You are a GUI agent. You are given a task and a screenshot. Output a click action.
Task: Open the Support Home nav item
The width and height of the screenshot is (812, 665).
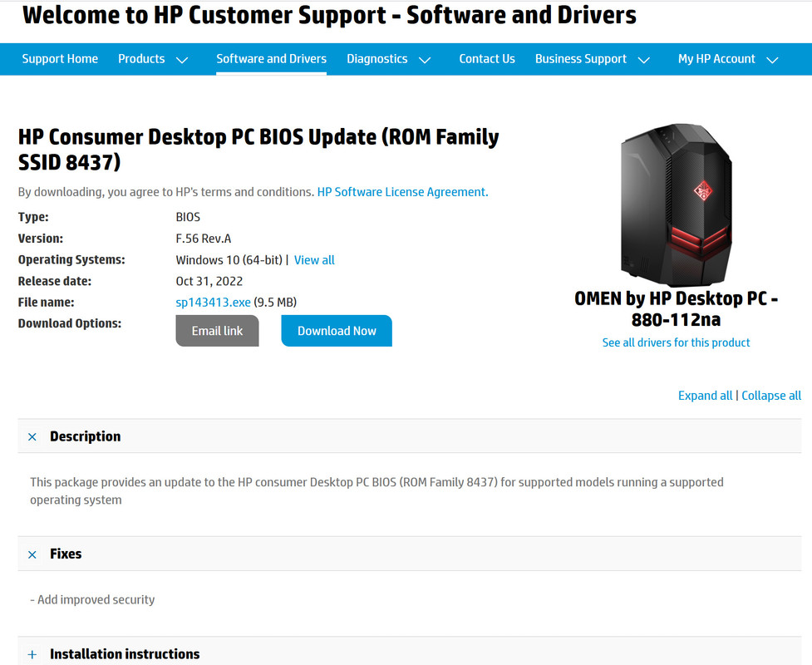pos(60,59)
